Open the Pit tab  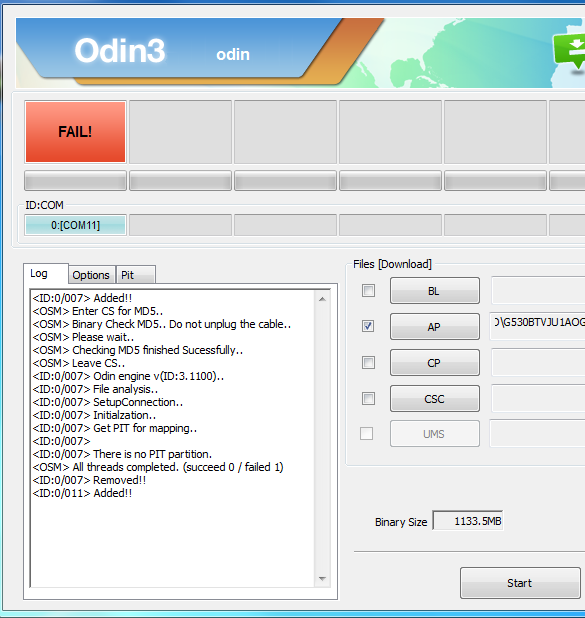pyautogui.click(x=135, y=275)
